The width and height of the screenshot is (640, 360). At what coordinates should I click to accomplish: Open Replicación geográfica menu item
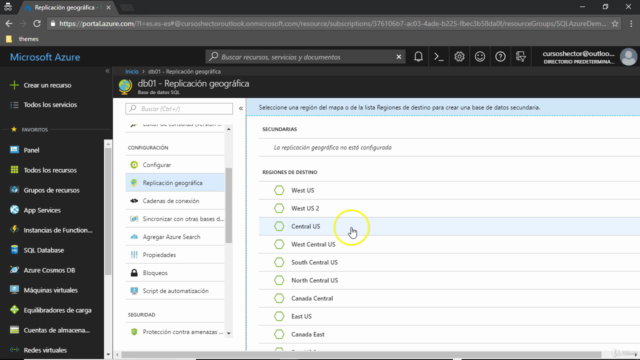click(175, 183)
